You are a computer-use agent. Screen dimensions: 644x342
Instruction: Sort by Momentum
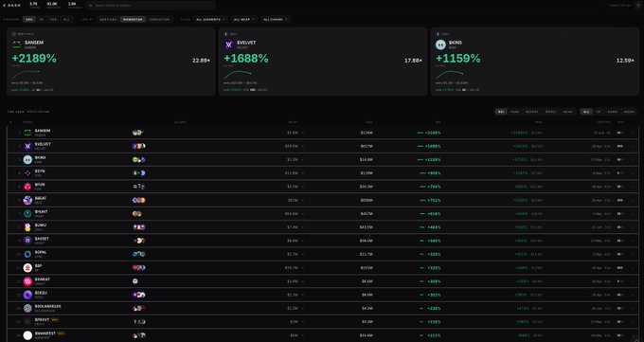[x=134, y=19]
